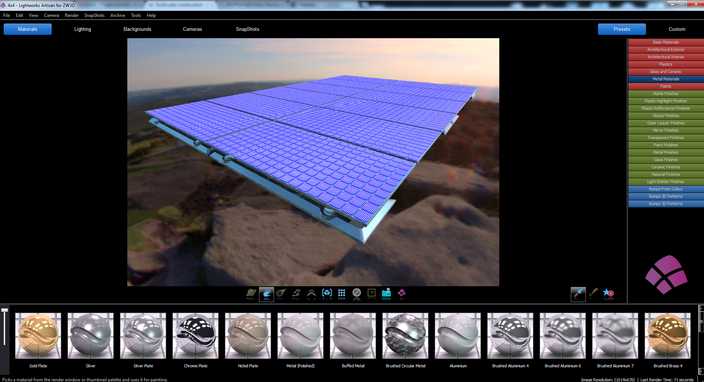
Task: Pick the Buffed Metal material thumbnail
Action: tap(353, 336)
